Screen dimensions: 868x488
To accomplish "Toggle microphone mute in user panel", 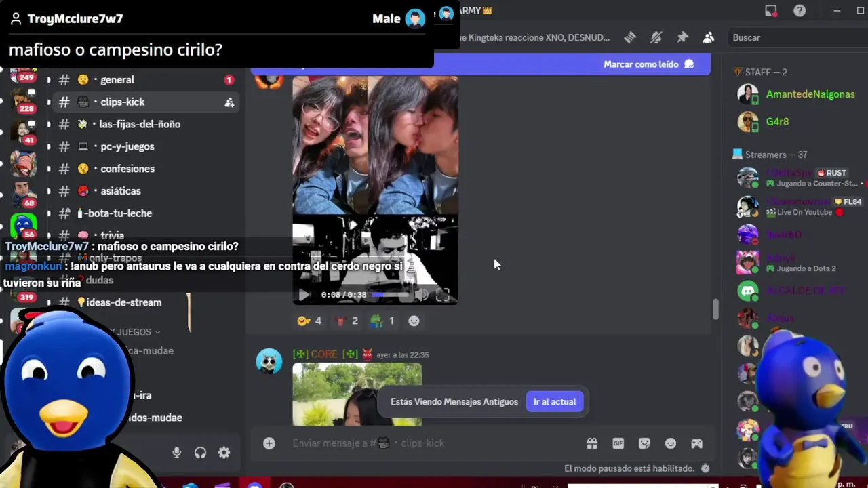I will coord(176,453).
